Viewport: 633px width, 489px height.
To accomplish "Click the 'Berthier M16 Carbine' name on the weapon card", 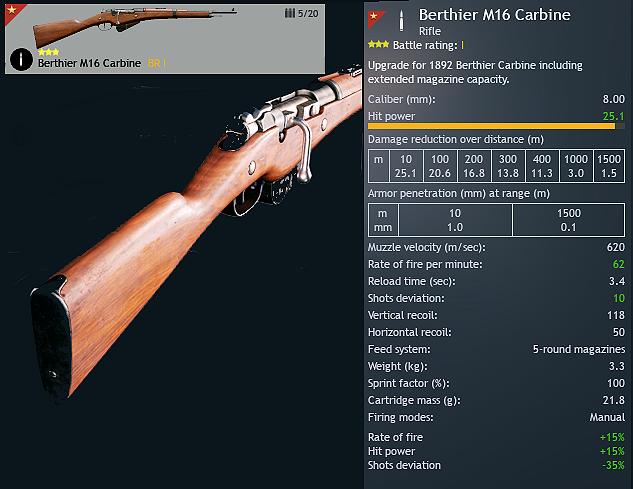I will click(89, 63).
